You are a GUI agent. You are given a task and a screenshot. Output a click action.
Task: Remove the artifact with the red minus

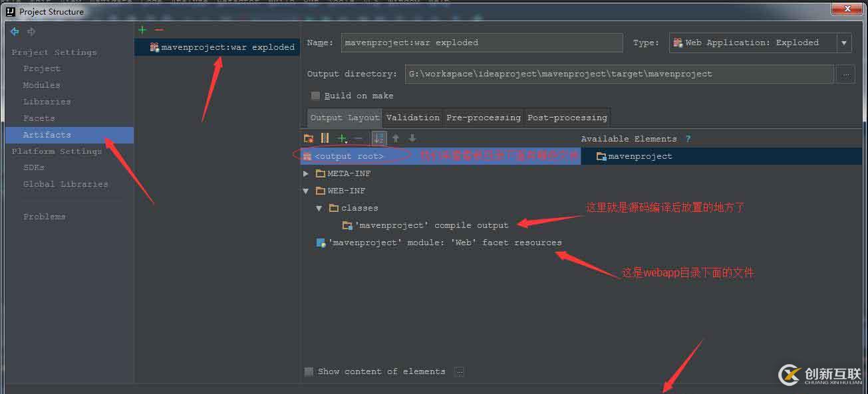pos(158,30)
